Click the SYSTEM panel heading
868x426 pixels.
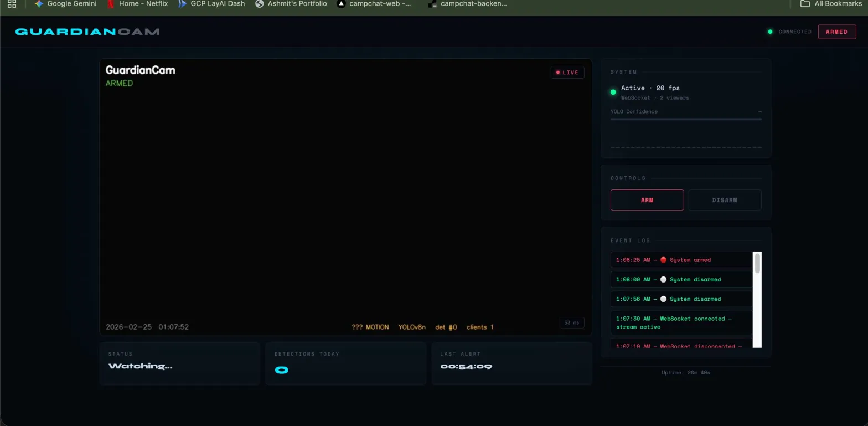coord(624,72)
